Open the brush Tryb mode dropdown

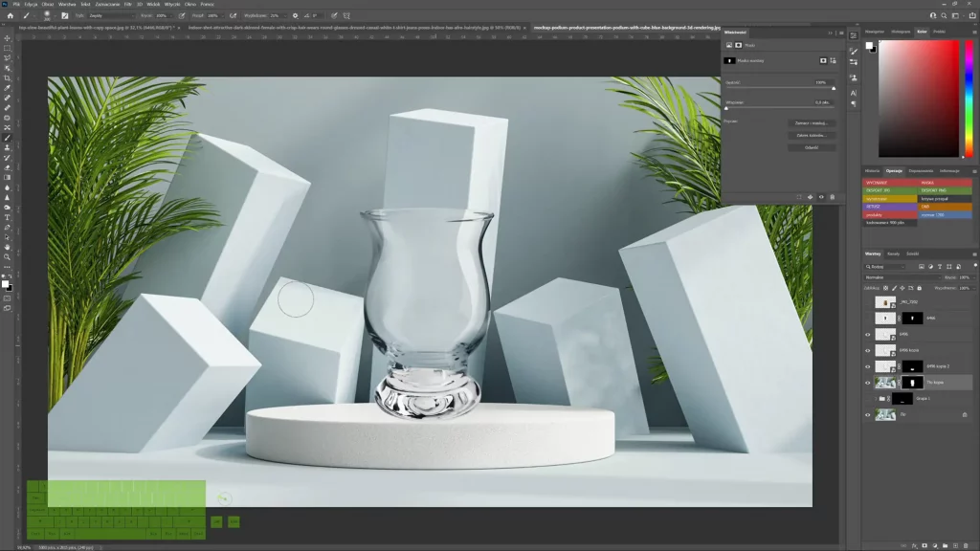pos(111,15)
